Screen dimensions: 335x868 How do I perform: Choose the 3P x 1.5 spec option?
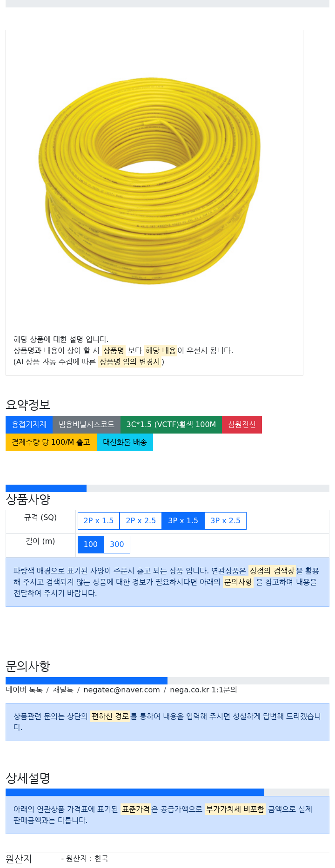(183, 521)
